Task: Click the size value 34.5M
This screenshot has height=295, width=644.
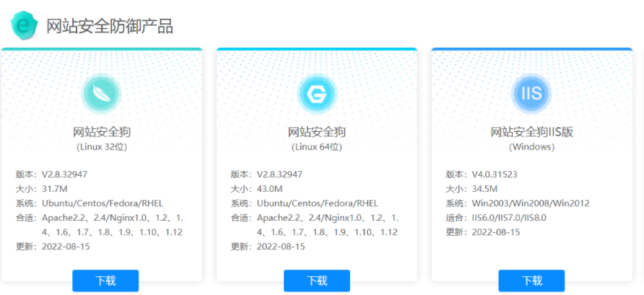Action: (x=484, y=189)
